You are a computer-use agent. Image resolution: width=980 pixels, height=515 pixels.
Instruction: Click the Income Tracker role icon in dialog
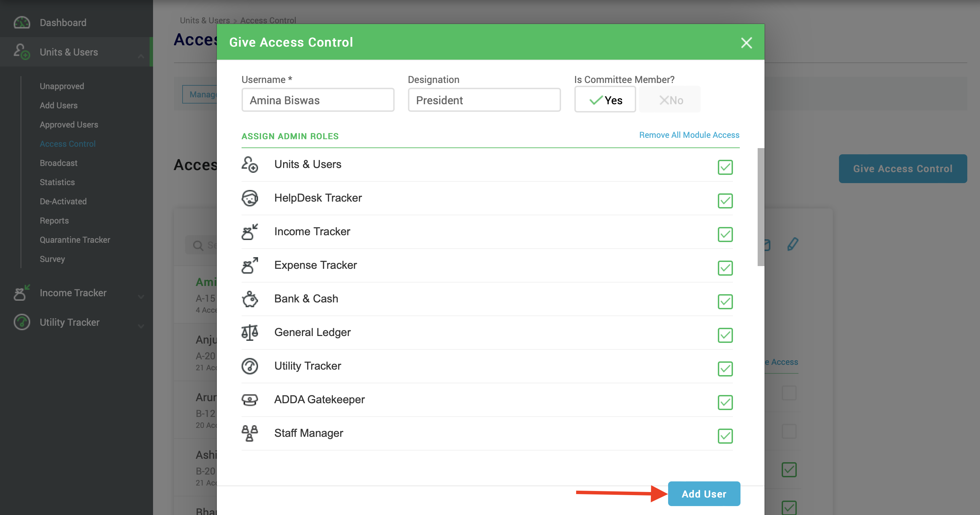(250, 231)
